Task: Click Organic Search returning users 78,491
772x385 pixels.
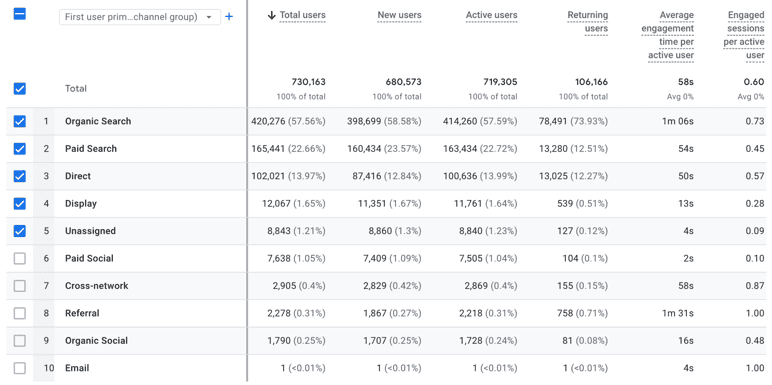Action: [x=553, y=121]
